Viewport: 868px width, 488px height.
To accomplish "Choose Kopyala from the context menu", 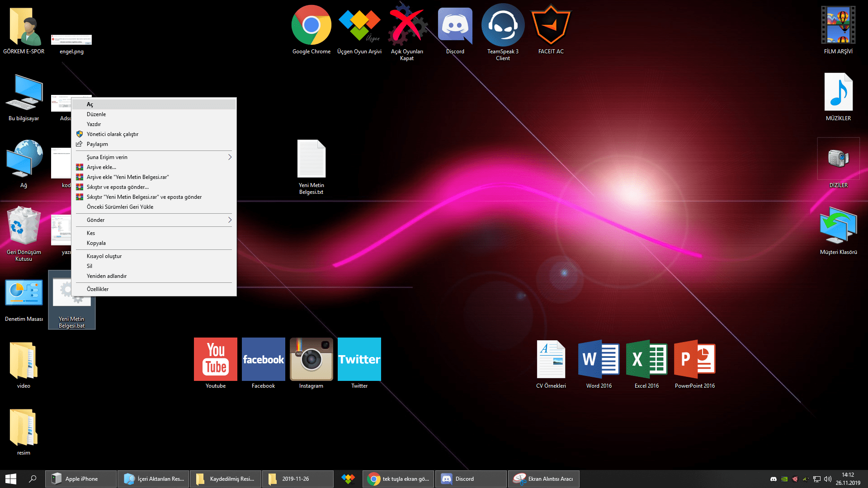I will [x=154, y=243].
